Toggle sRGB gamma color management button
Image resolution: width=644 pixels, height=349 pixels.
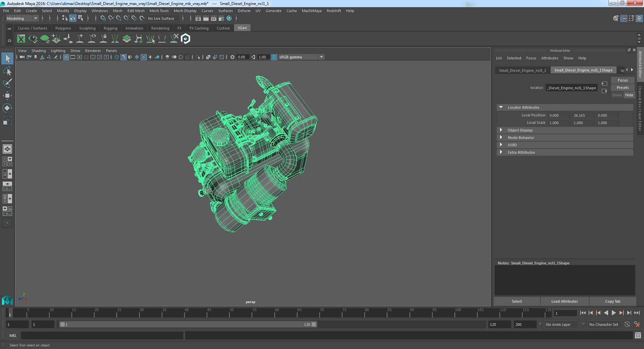point(274,57)
